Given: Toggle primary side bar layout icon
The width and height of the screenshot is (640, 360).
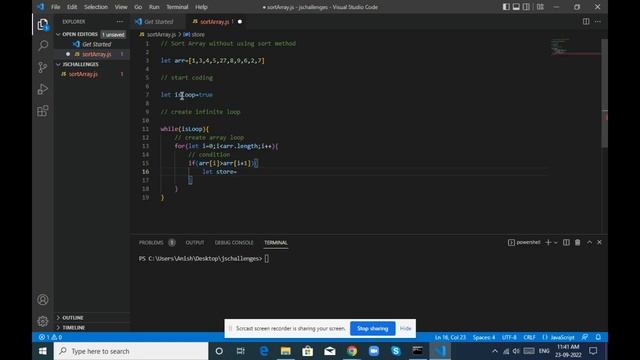Looking at the screenshot, I should [x=506, y=7].
